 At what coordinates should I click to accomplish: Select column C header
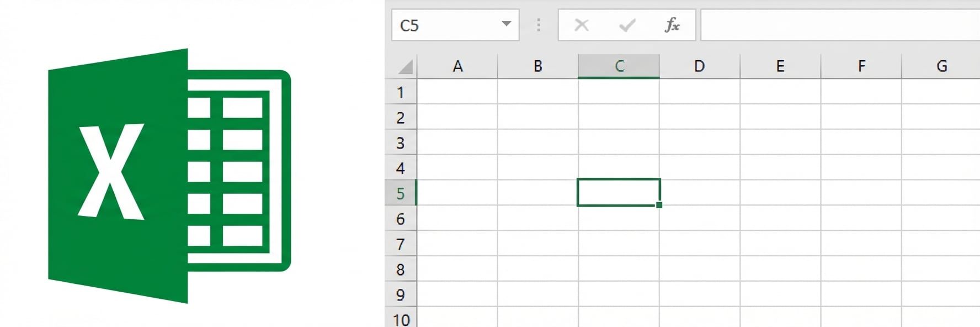click(x=618, y=65)
